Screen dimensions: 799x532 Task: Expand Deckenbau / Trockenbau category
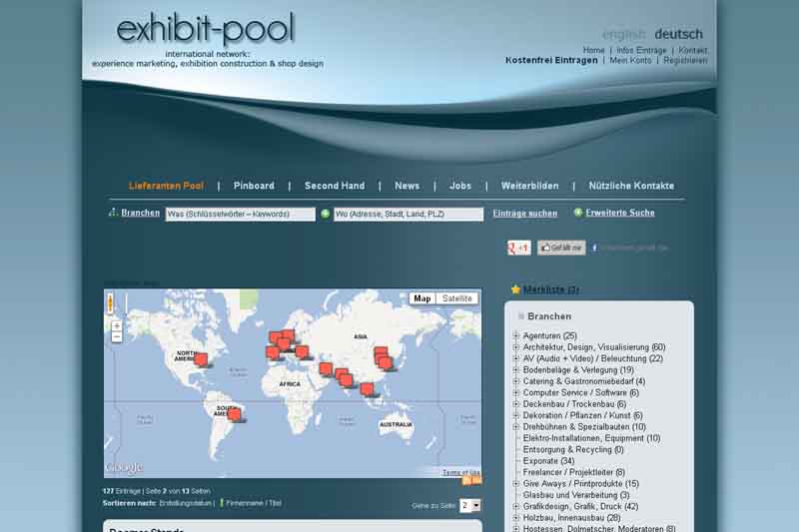pyautogui.click(x=515, y=404)
